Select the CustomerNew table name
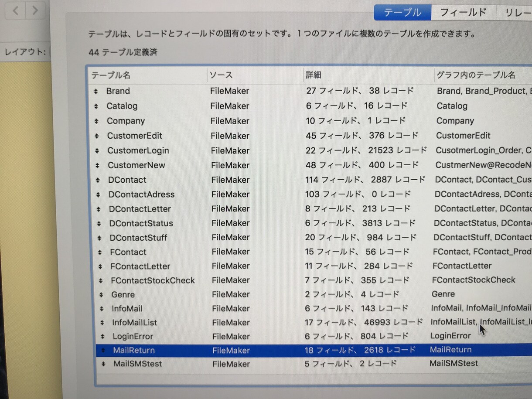Image resolution: width=532 pixels, height=399 pixels. [136, 165]
